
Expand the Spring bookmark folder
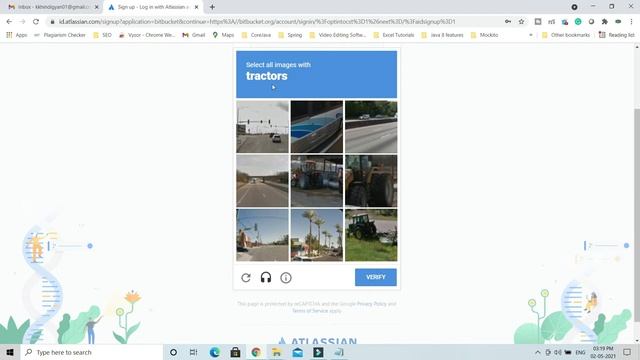tap(290, 35)
